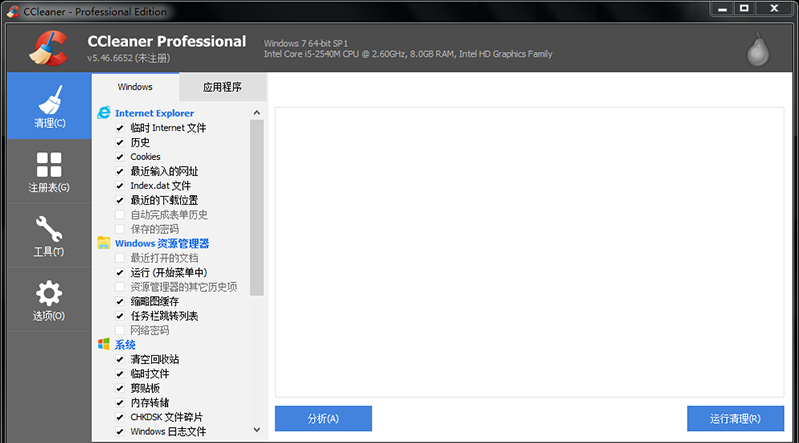Click the Intel Core i5-2540M hardware text

pyautogui.click(x=408, y=54)
